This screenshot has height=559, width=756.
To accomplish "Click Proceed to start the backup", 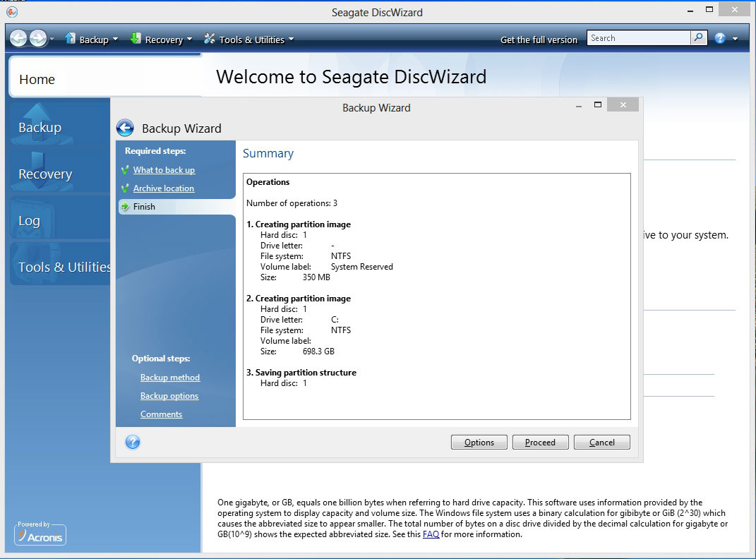I will pyautogui.click(x=540, y=442).
